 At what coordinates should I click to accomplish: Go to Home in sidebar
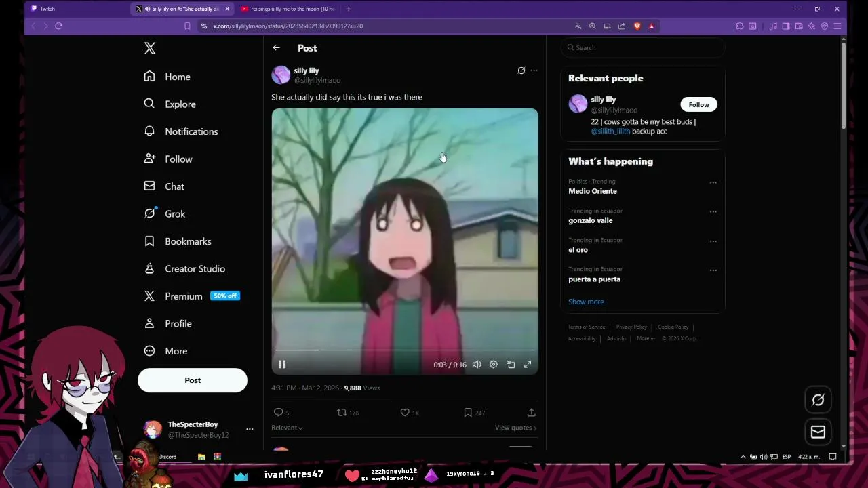167,77
